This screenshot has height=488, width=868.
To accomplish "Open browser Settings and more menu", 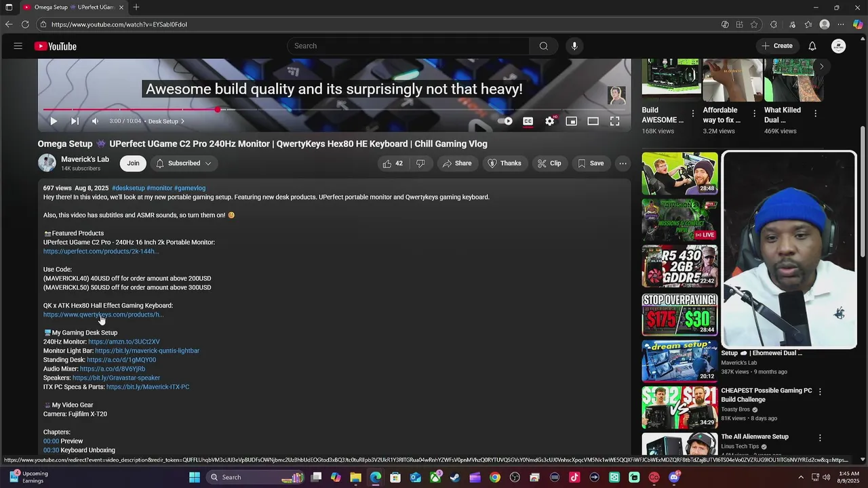I will [841, 24].
